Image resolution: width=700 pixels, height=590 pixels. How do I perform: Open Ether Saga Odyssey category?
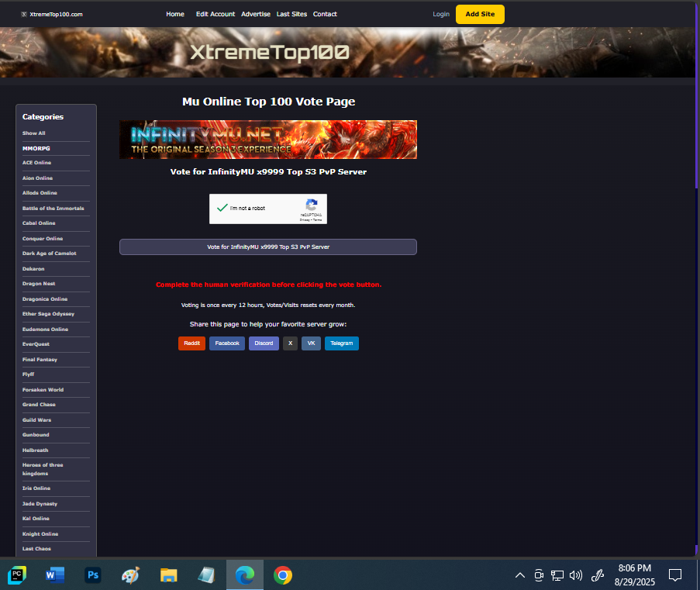(48, 314)
